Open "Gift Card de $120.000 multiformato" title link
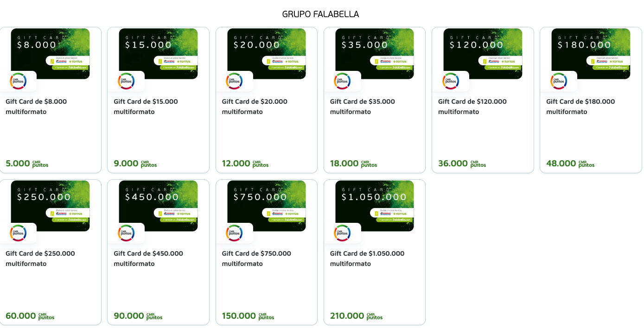The height and width of the screenshot is (328, 644). click(x=472, y=107)
